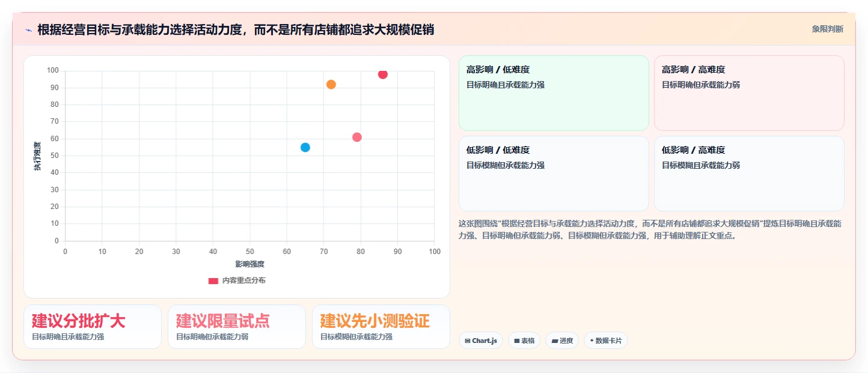Click the 建议分批扩大 card
Viewport: 868px width, 373px height.
click(93, 327)
